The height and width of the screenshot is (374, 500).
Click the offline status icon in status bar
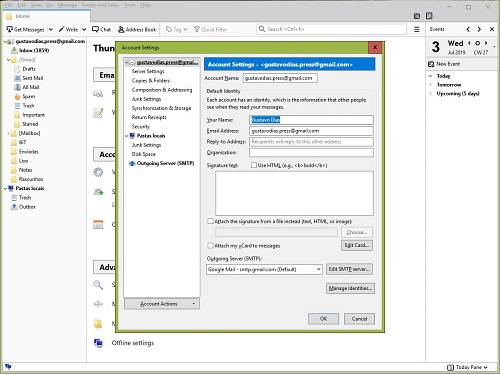[8, 367]
